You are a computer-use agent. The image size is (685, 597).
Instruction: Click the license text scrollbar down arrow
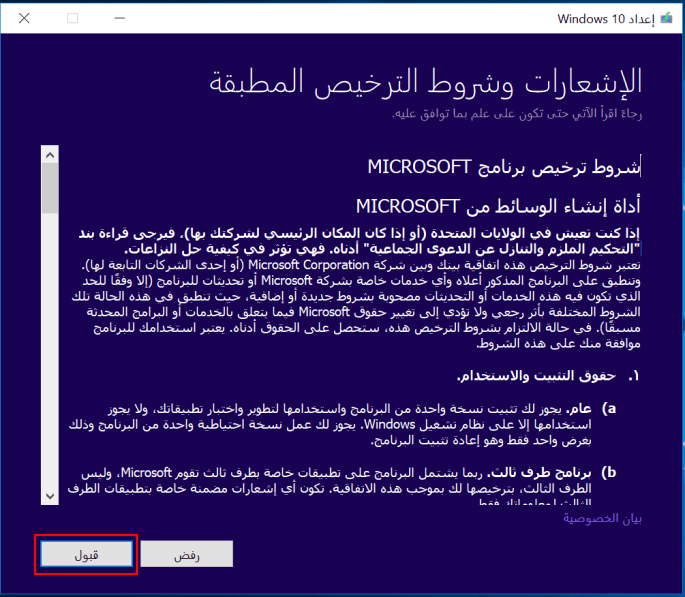tap(50, 496)
